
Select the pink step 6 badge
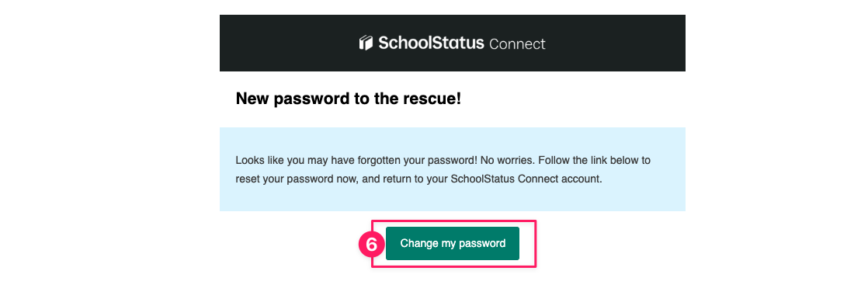click(x=371, y=244)
